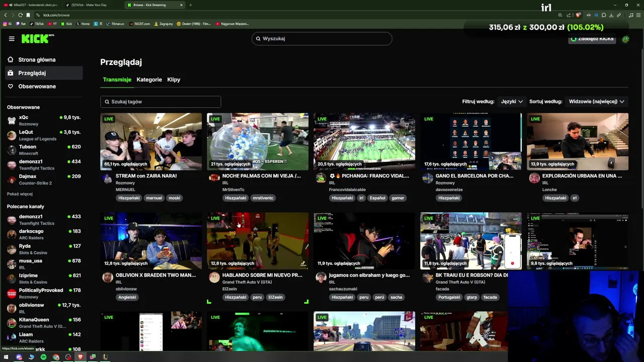This screenshot has width=644, height=362.
Task: Open the TikTok bookmark
Action: click(37, 24)
